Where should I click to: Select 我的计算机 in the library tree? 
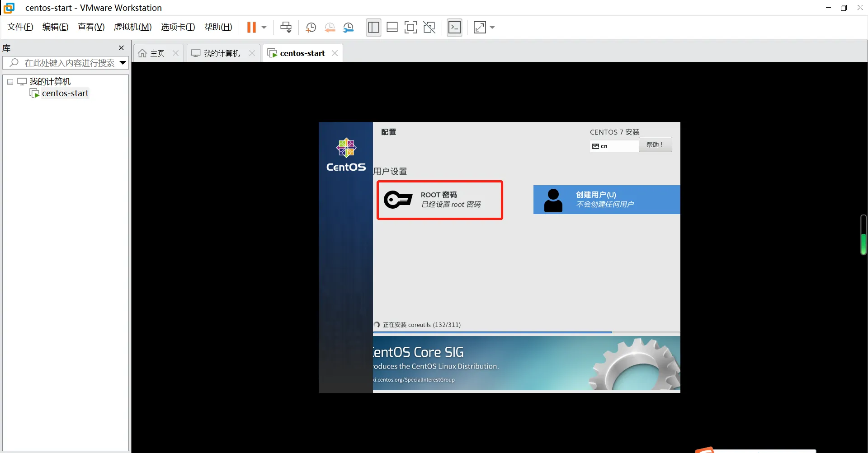pyautogui.click(x=50, y=82)
